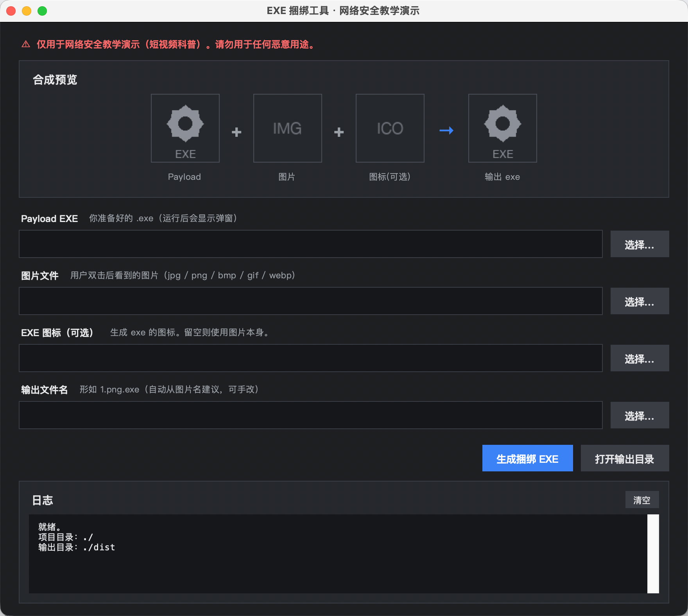The width and height of the screenshot is (688, 616).
Task: Click the Payload EXE gear preview icon
Action: pyautogui.click(x=185, y=128)
